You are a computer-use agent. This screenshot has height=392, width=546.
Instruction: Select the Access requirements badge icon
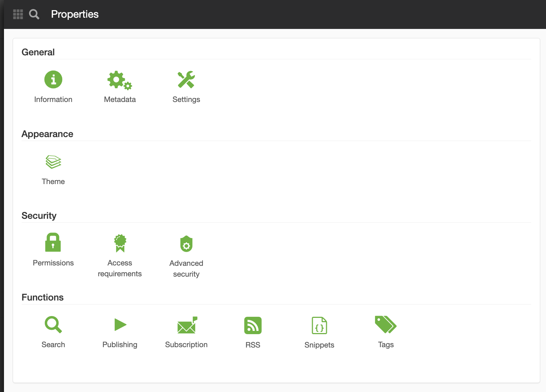click(x=120, y=243)
